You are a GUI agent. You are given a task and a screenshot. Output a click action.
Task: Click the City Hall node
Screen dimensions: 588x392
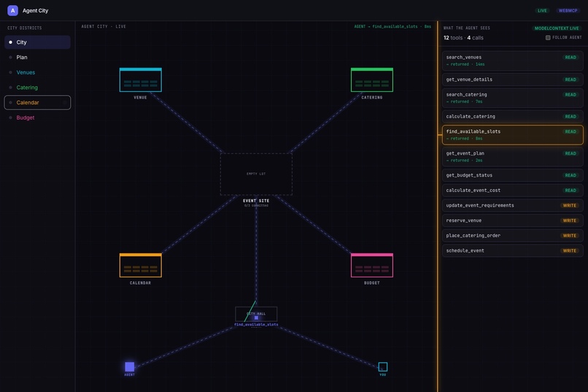(x=256, y=314)
